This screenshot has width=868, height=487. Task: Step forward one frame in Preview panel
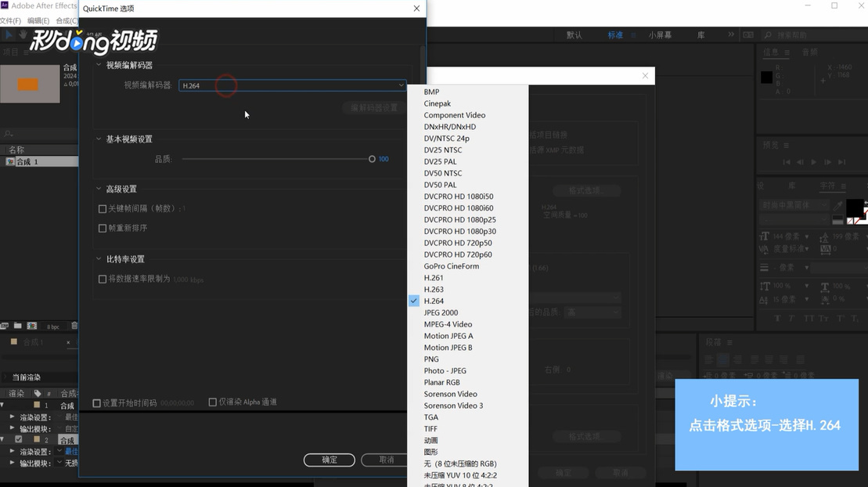click(827, 162)
